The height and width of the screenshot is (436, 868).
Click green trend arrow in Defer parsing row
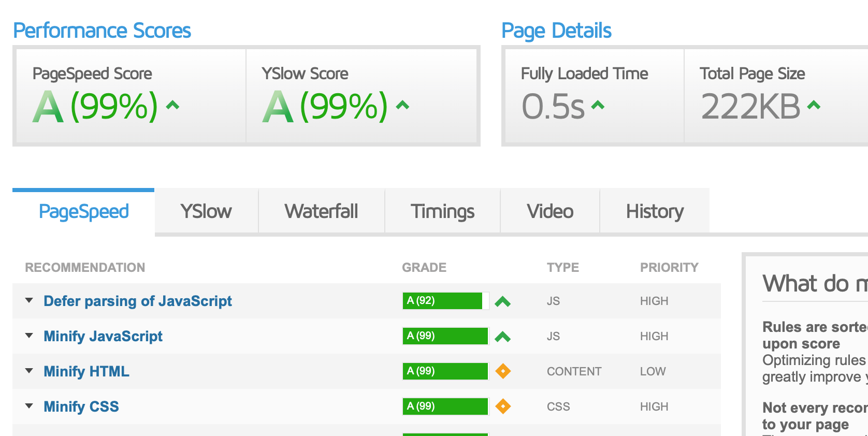coord(502,301)
